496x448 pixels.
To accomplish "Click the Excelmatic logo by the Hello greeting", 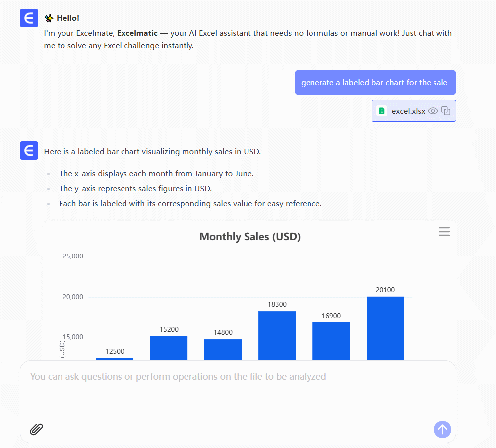I will click(x=28, y=18).
